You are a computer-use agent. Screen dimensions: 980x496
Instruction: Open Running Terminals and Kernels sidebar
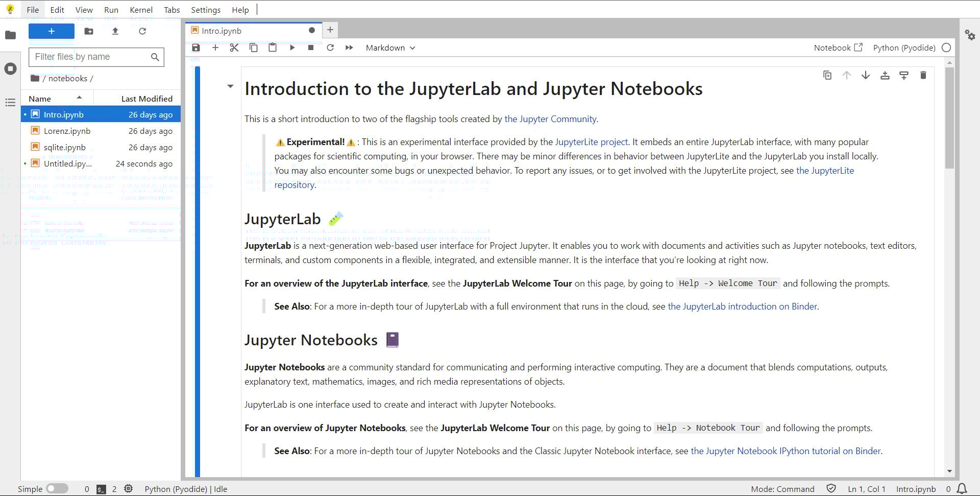point(10,68)
